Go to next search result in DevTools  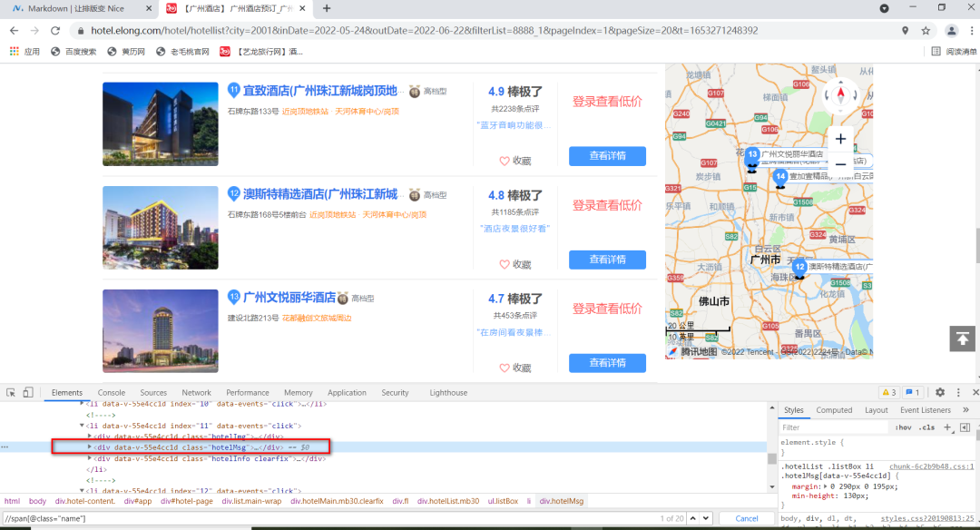(706, 518)
